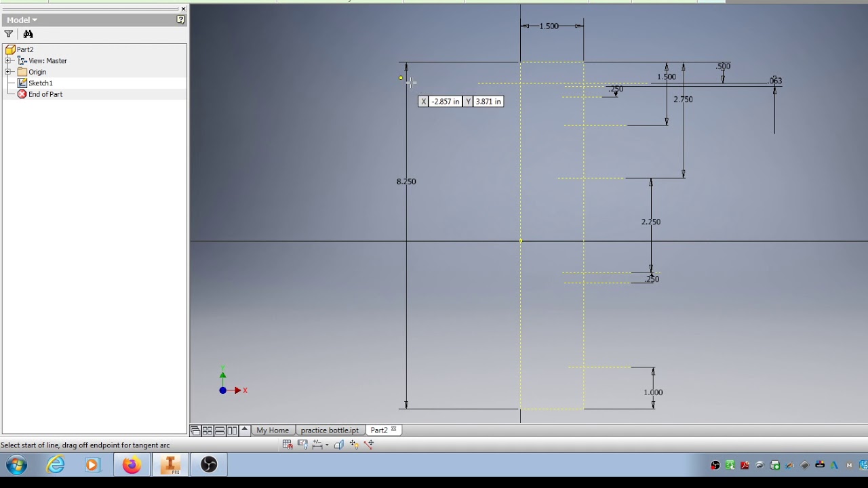Open OBS Studio taskbar icon
This screenshot has height=488, width=868.
[x=209, y=465]
